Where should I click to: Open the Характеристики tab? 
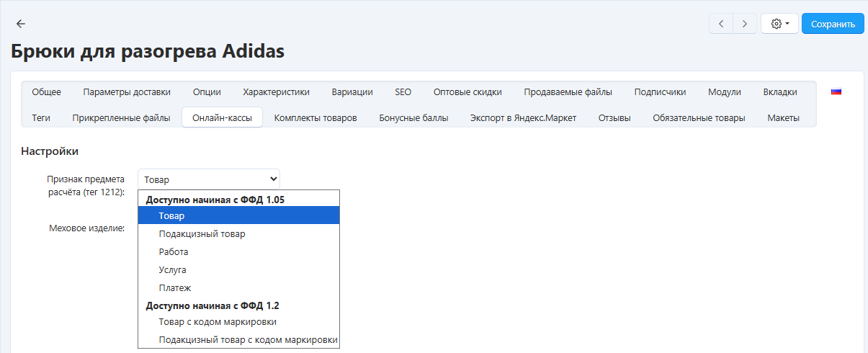click(276, 91)
